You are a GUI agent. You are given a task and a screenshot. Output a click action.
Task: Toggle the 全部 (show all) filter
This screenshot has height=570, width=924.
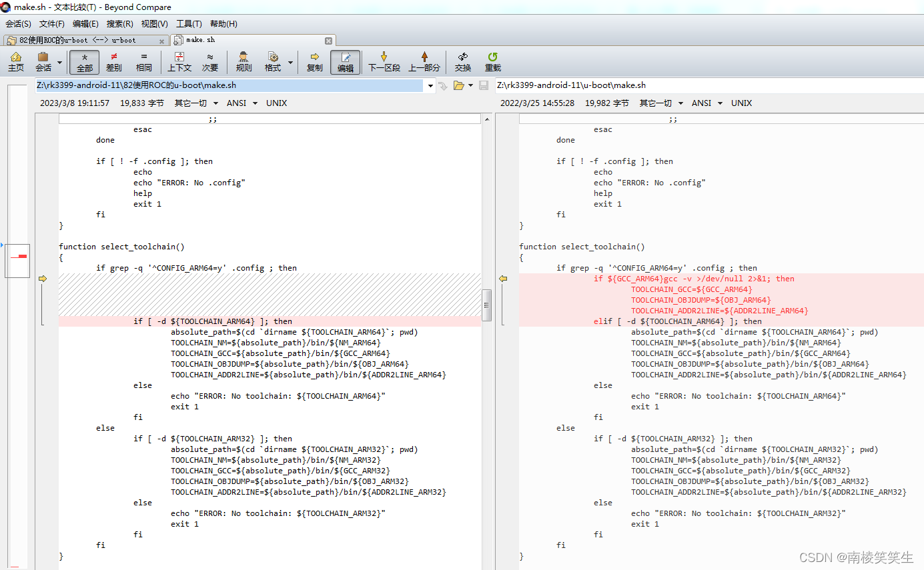point(84,61)
